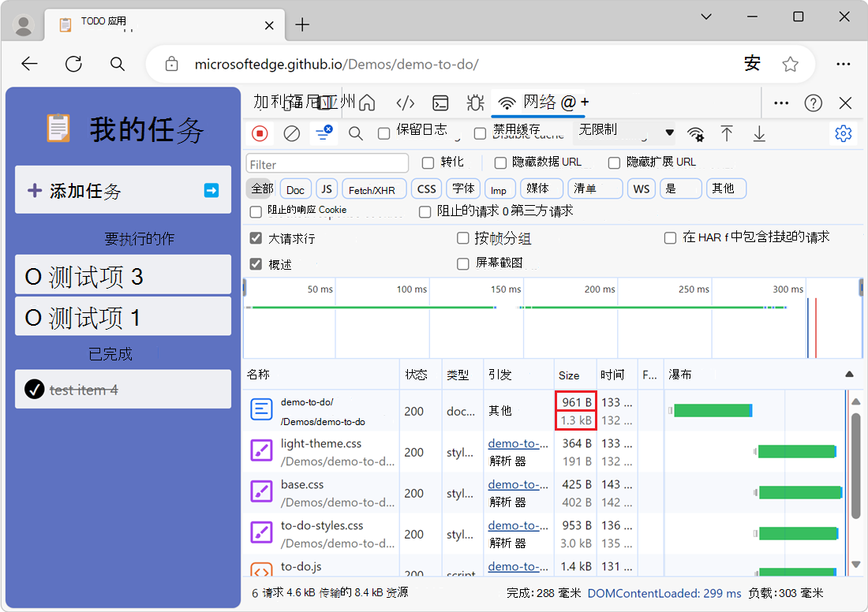868x612 pixels.
Task: Search within network requests
Action: 355,133
